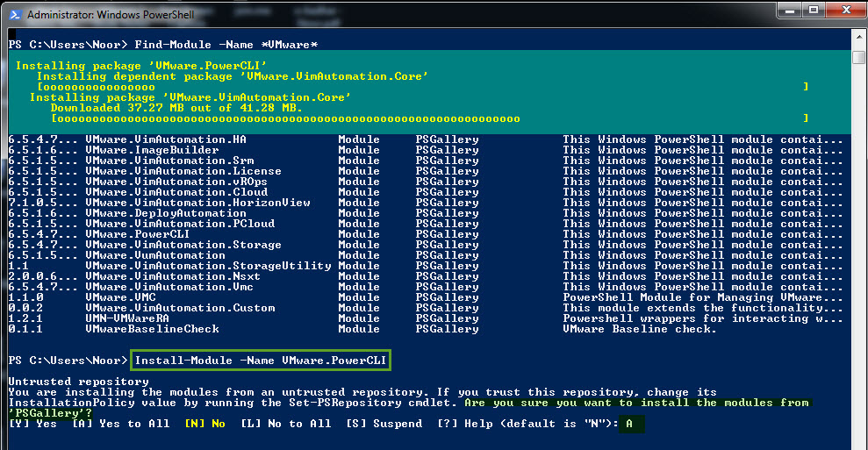This screenshot has height=450, width=868.
Task: Click the dependent package short progress bar
Action: pos(423,87)
